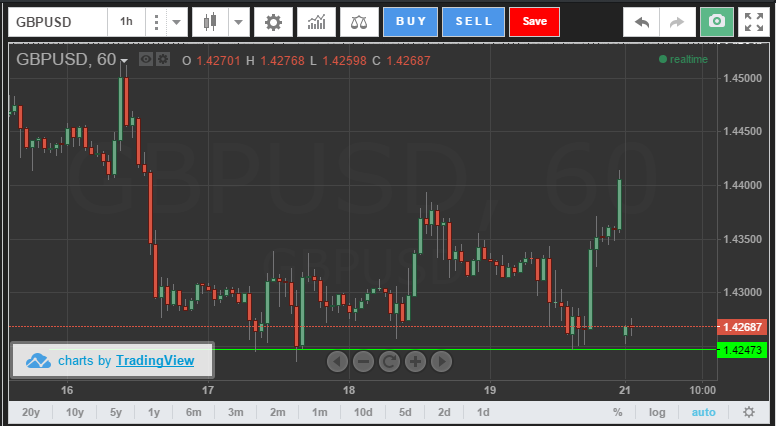The height and width of the screenshot is (426, 776).
Task: Select the 1d date range
Action: (483, 412)
